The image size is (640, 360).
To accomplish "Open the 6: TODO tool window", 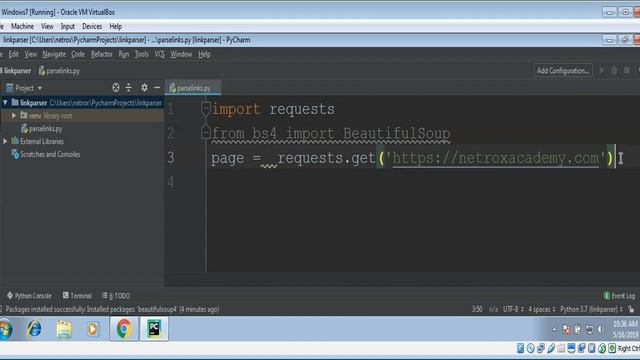I will coord(116,296).
